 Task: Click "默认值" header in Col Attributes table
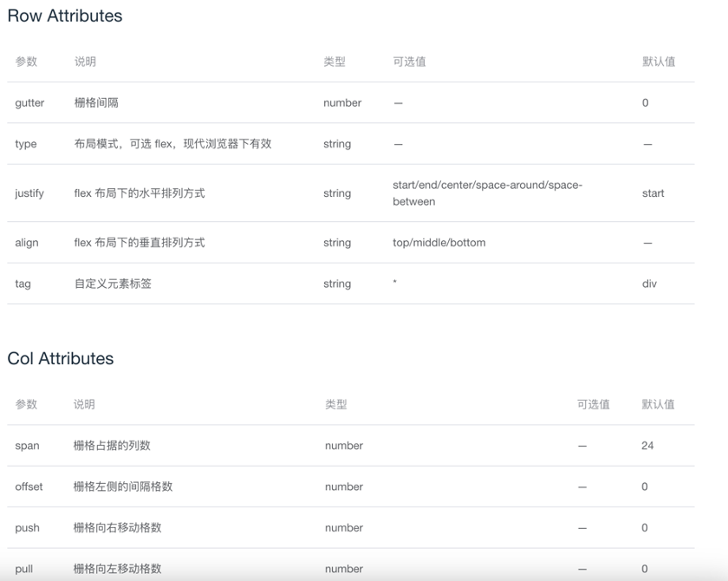658,404
